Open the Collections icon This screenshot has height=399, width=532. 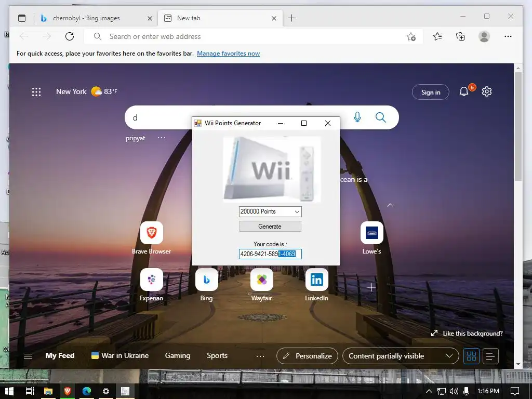[x=460, y=36]
